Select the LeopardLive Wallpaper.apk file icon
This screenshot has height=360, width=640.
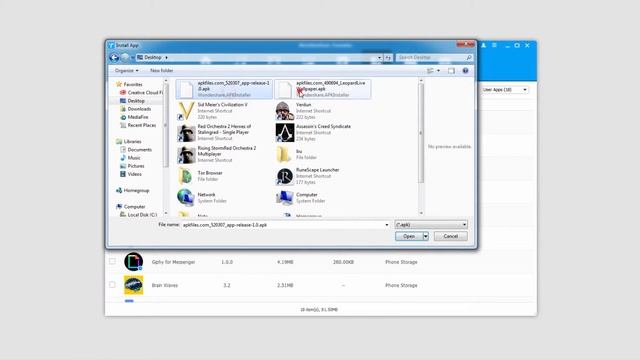pyautogui.click(x=284, y=89)
